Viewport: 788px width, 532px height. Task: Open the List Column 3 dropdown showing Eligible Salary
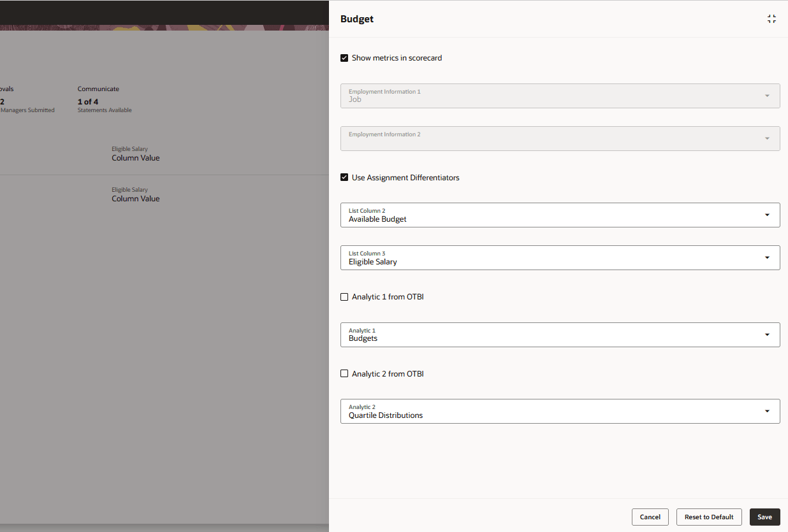pyautogui.click(x=767, y=257)
